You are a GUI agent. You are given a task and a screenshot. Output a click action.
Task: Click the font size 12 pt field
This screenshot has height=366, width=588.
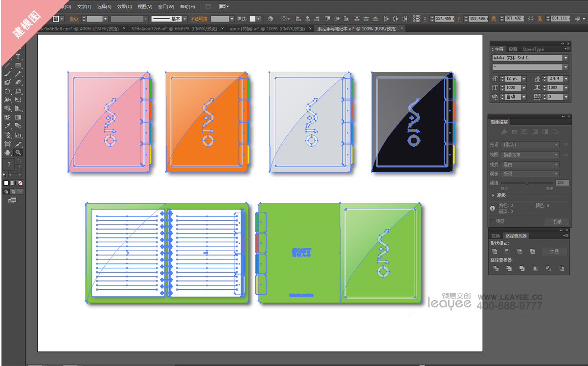(x=511, y=79)
